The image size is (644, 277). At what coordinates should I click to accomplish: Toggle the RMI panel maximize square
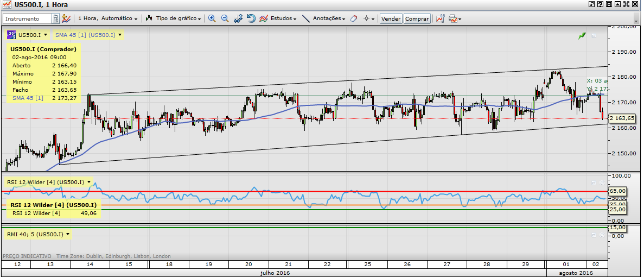pos(594,235)
